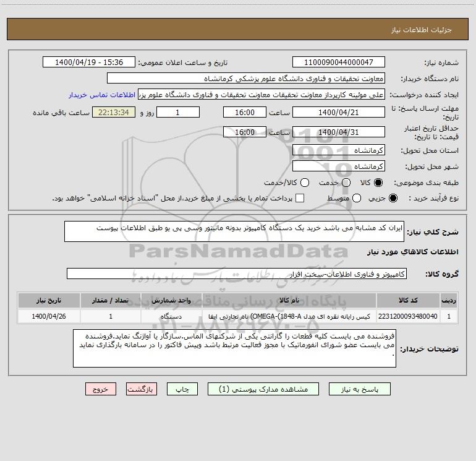This screenshot has height=461, width=476.
Task: Select the خدمت radio button
Action: 346,183
